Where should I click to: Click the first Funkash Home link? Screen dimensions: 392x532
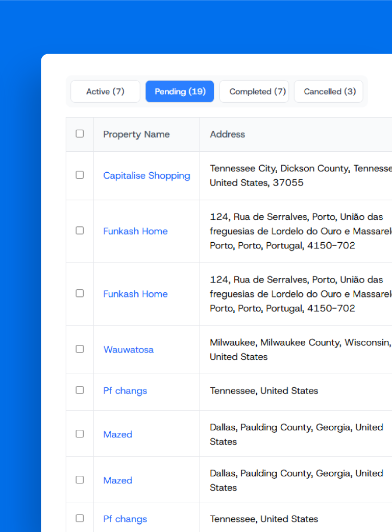click(x=135, y=231)
